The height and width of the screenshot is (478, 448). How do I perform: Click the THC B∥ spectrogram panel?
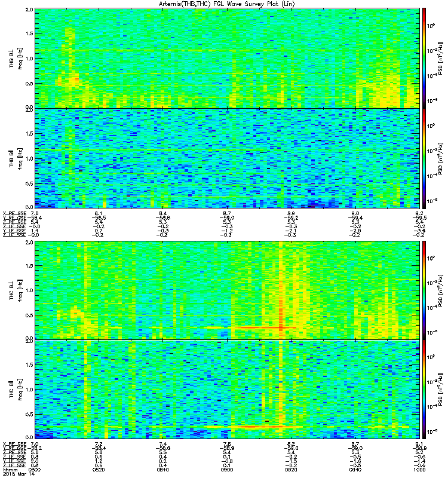[228, 390]
